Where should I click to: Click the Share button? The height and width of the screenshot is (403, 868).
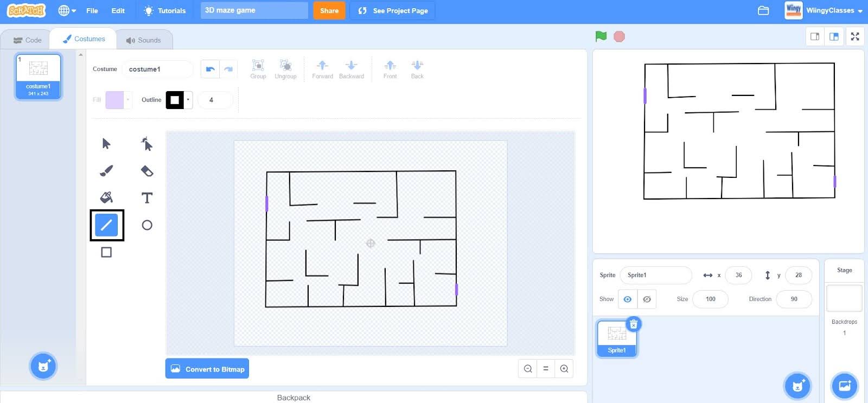pyautogui.click(x=329, y=10)
